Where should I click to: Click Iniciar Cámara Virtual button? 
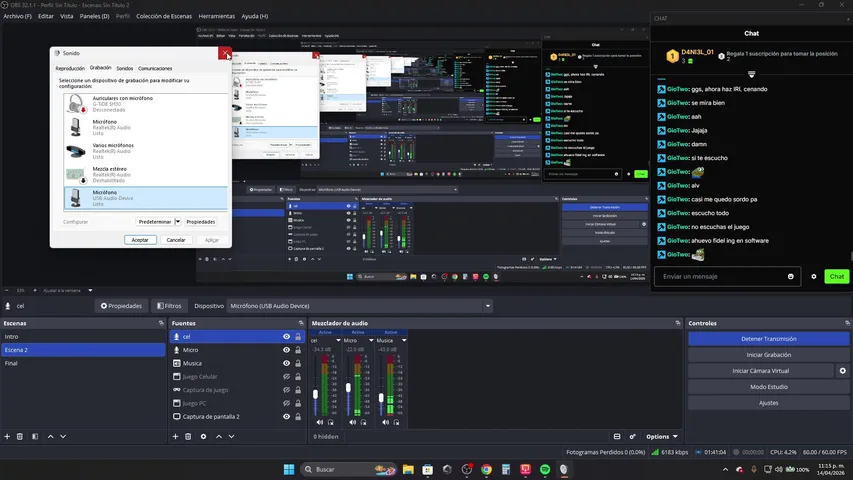(761, 371)
